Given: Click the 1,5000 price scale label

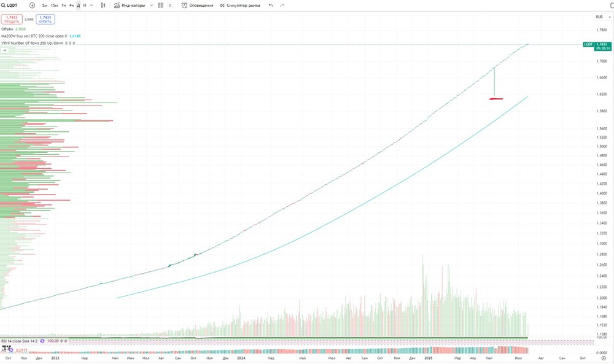Looking at the screenshot, I should tap(602, 146).
